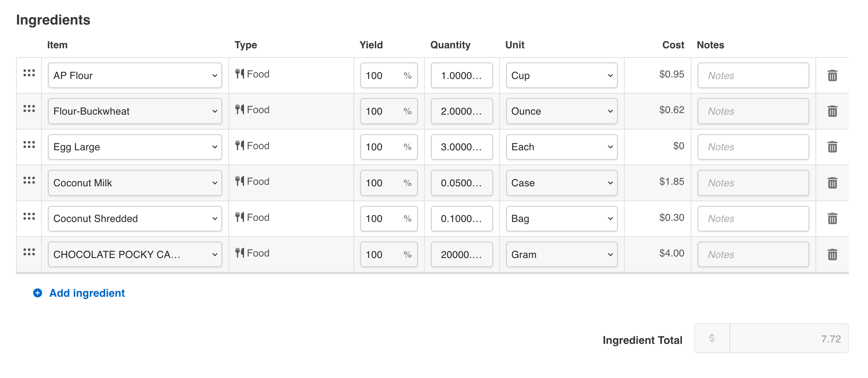Remove the Egg Large ingredient

(832, 147)
